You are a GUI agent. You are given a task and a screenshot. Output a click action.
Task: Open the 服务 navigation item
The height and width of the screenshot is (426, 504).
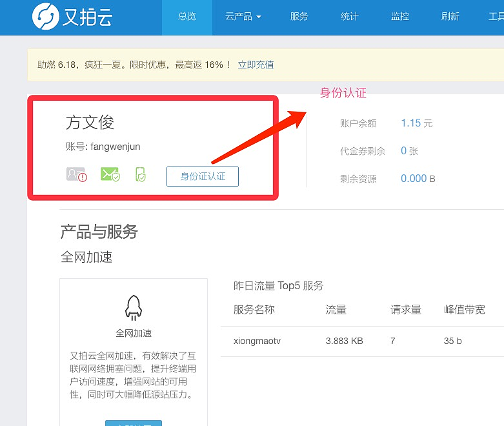[x=299, y=17]
